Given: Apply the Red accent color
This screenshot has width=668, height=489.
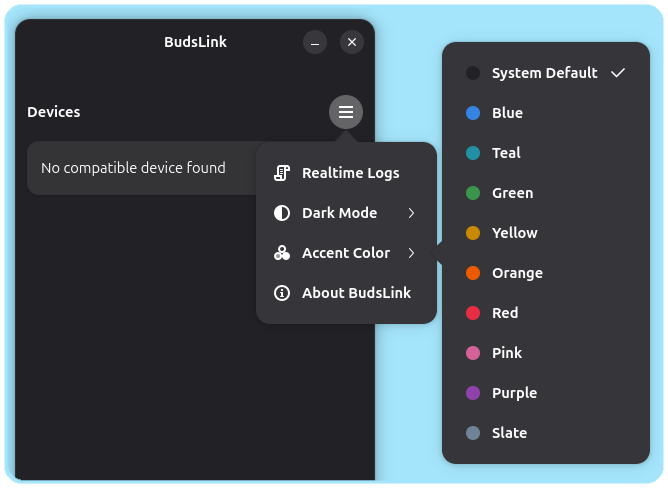Looking at the screenshot, I should coord(505,313).
